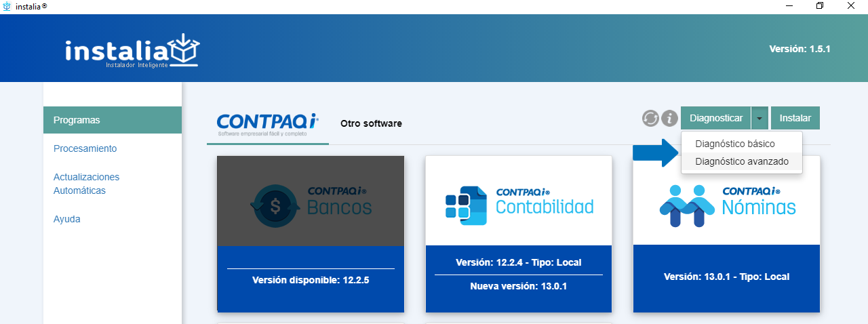Open Procesamiento in the sidebar
Screen dimensions: 868x324
tap(85, 148)
